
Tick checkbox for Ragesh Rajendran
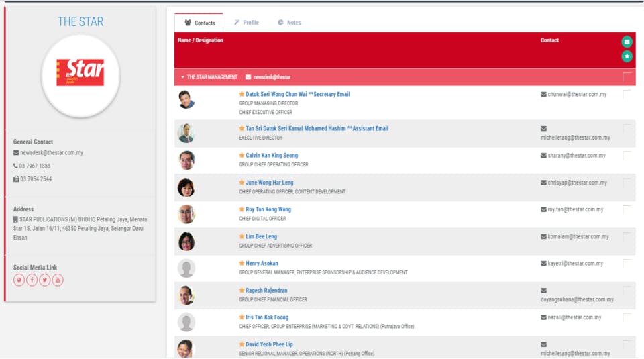point(627,291)
